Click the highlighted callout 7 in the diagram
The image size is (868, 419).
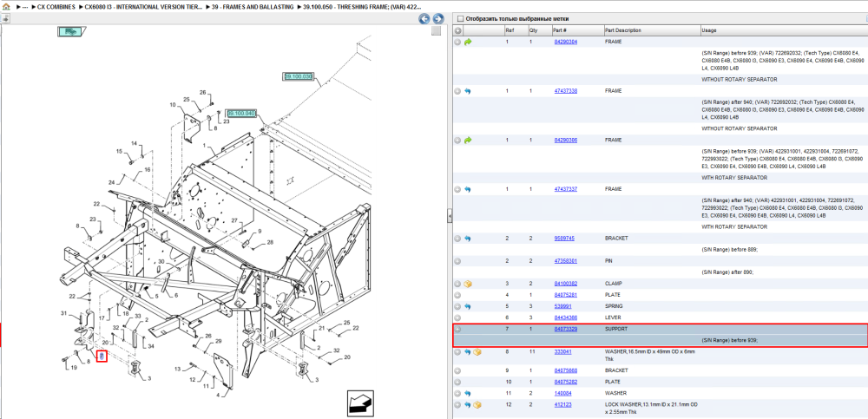[102, 357]
